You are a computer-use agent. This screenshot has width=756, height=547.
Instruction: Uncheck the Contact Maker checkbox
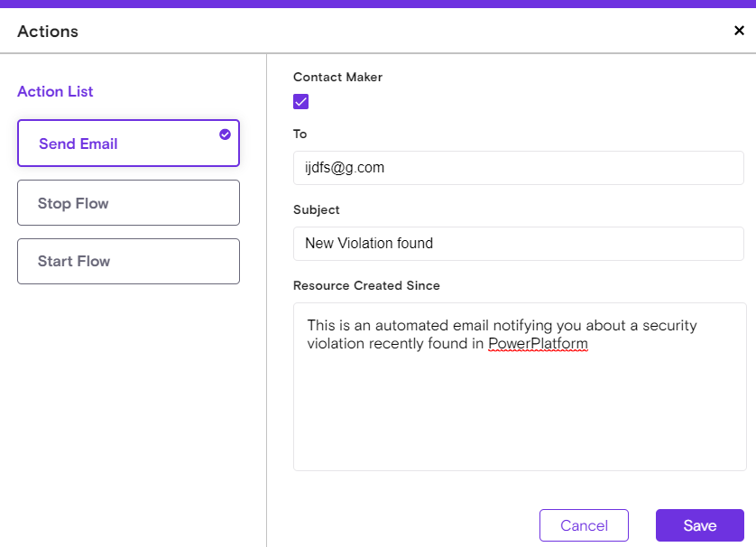click(301, 101)
